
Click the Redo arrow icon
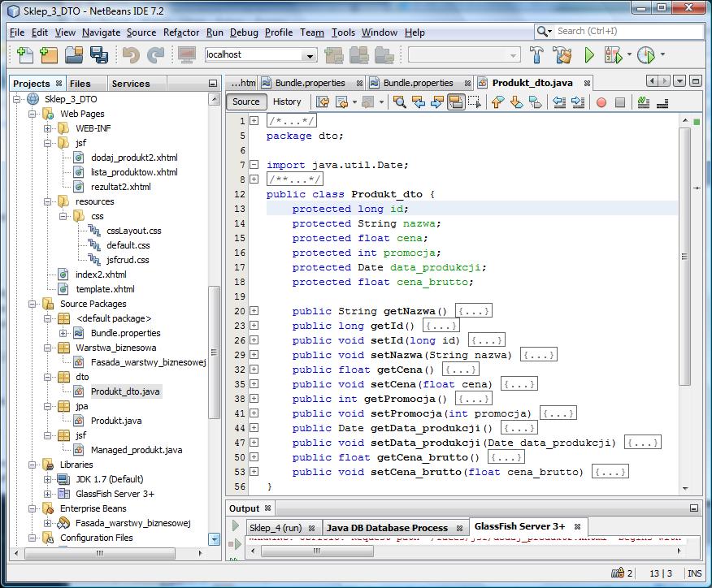pos(156,55)
